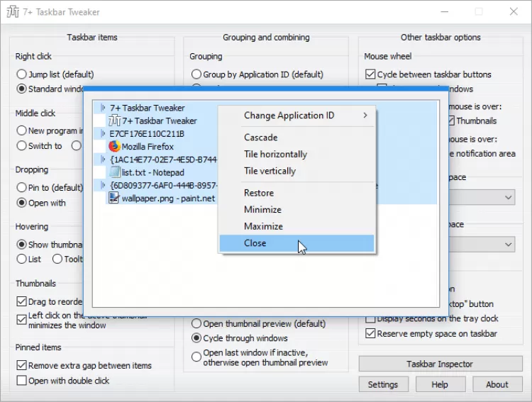
Task: Toggle Cycle between taskbar buttons checkbox
Action: coord(370,74)
